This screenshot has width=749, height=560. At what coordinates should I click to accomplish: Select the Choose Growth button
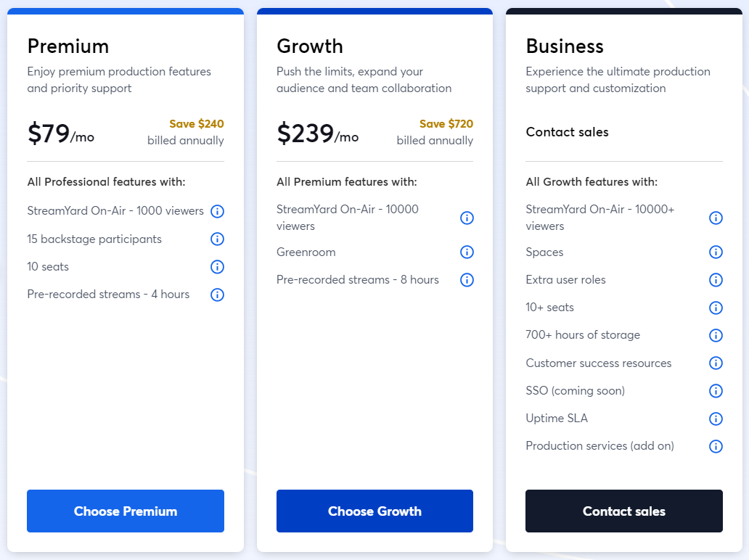pos(375,511)
